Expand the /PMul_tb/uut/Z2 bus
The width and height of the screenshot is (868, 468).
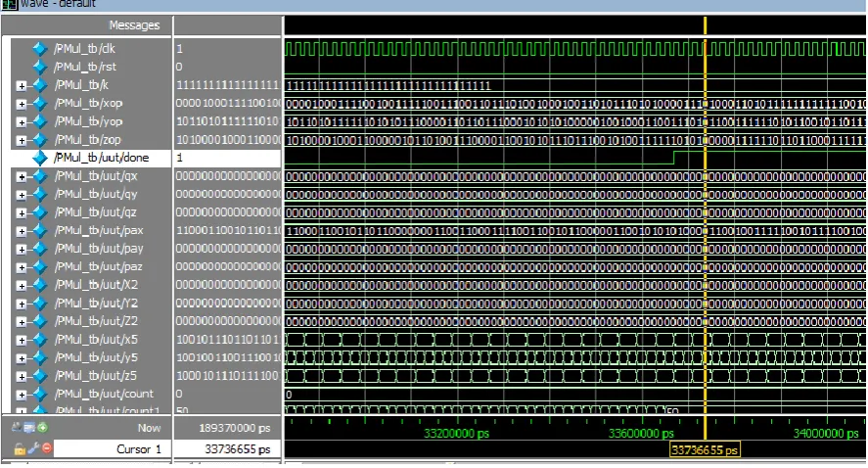click(21, 322)
